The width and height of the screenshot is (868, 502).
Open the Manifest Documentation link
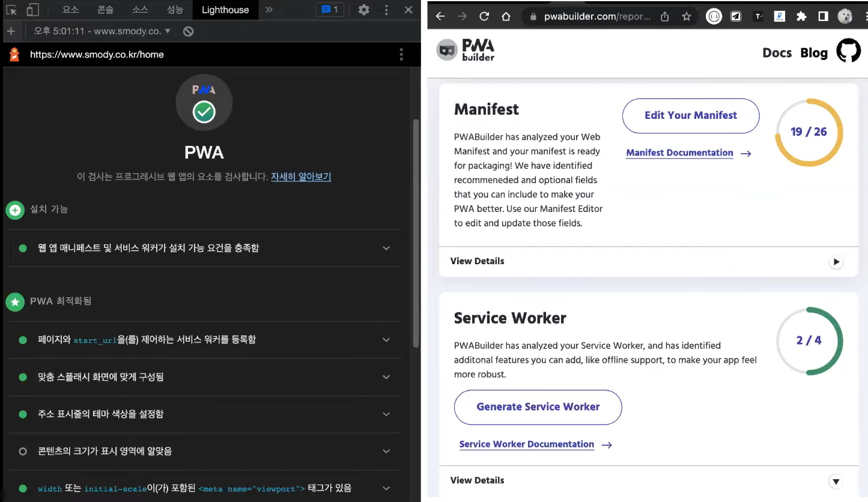679,153
